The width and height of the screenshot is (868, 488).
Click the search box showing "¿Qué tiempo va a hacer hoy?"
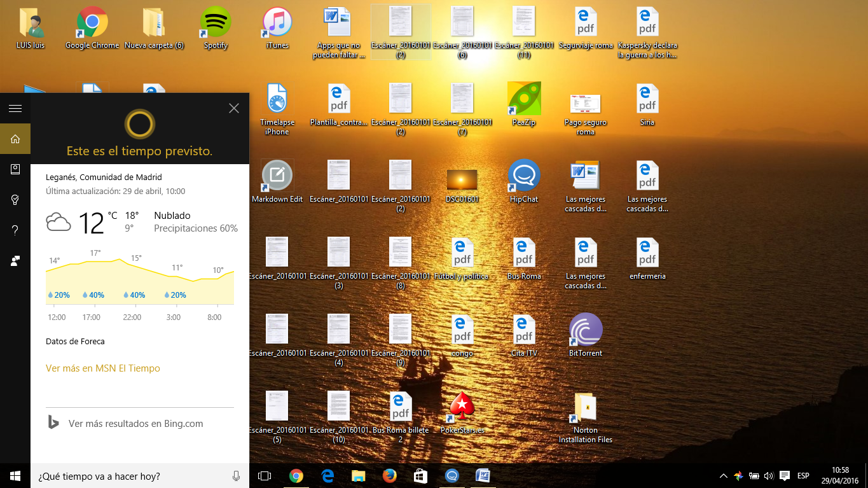(x=140, y=476)
